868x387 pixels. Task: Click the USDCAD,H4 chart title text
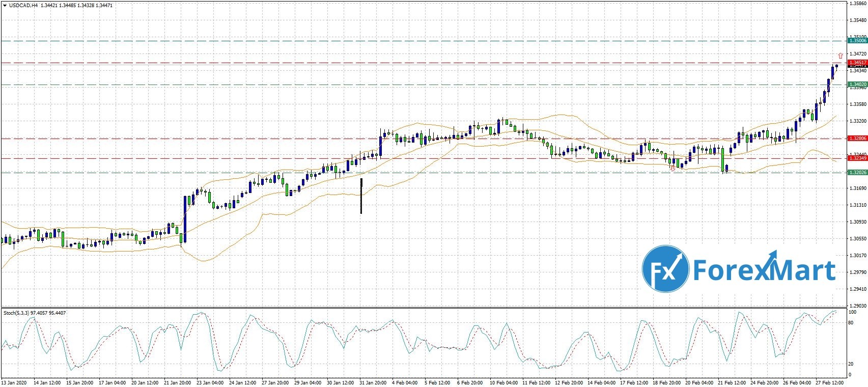23,5
